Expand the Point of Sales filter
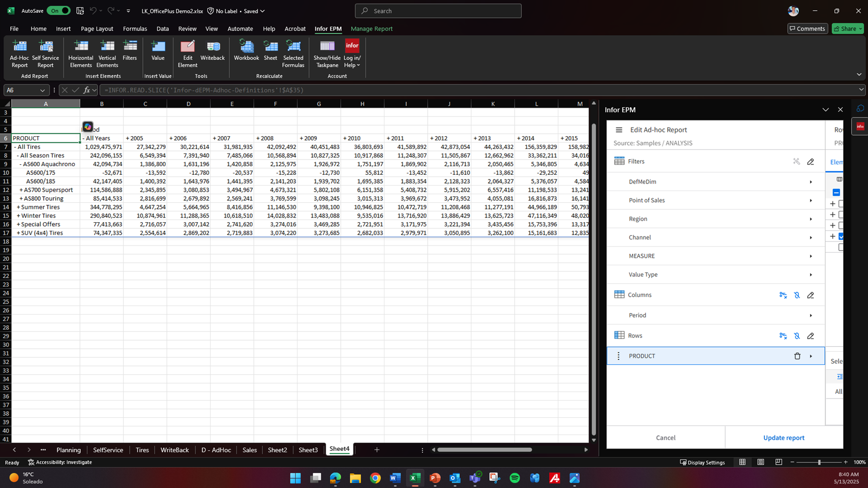This screenshot has height=488, width=868. pyautogui.click(x=811, y=200)
